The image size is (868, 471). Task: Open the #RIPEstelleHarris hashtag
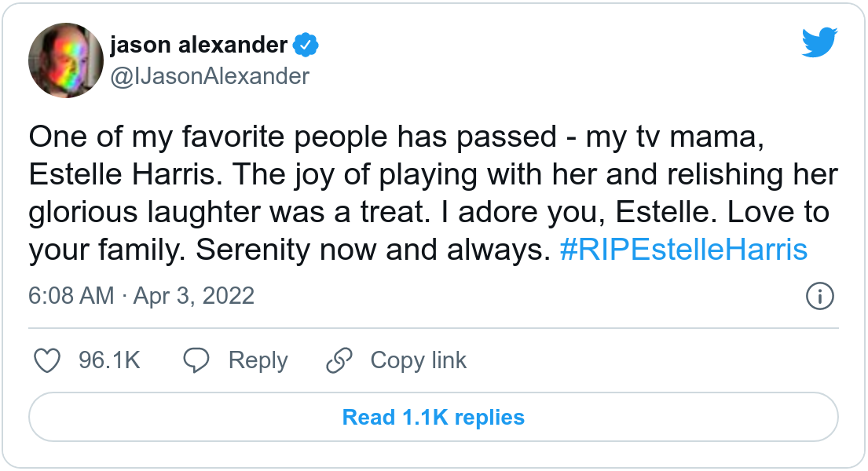click(x=683, y=250)
